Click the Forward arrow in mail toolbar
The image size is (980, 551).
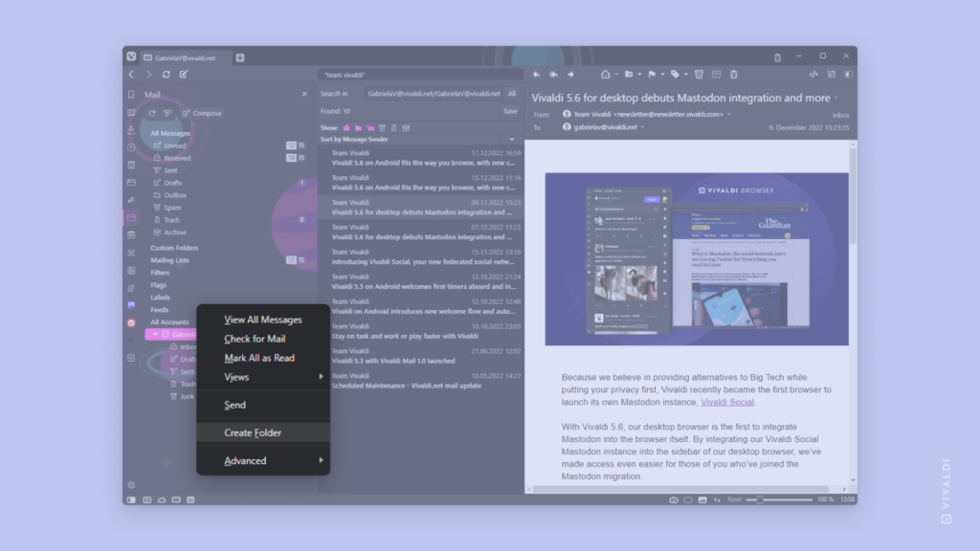click(x=570, y=75)
